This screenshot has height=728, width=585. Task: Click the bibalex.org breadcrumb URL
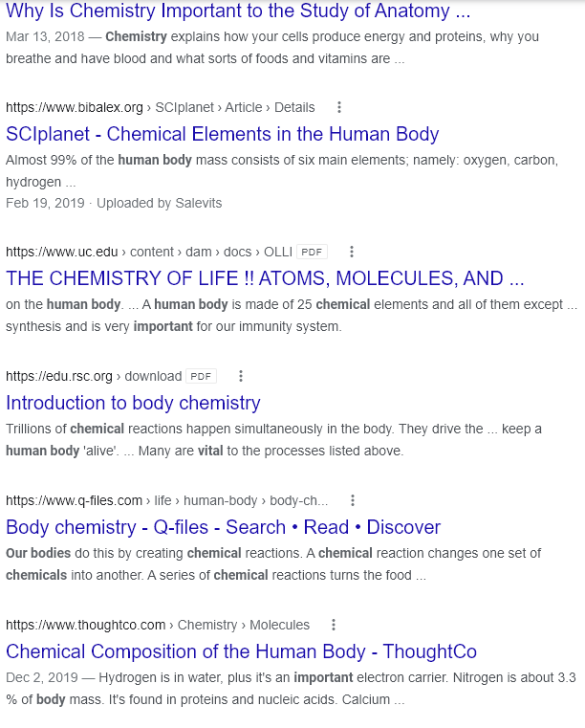pyautogui.click(x=160, y=107)
